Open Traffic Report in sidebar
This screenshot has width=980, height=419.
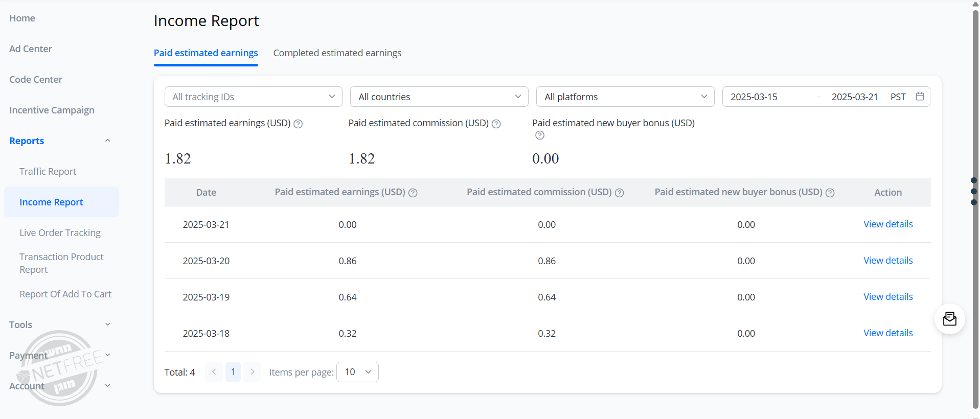point(48,172)
